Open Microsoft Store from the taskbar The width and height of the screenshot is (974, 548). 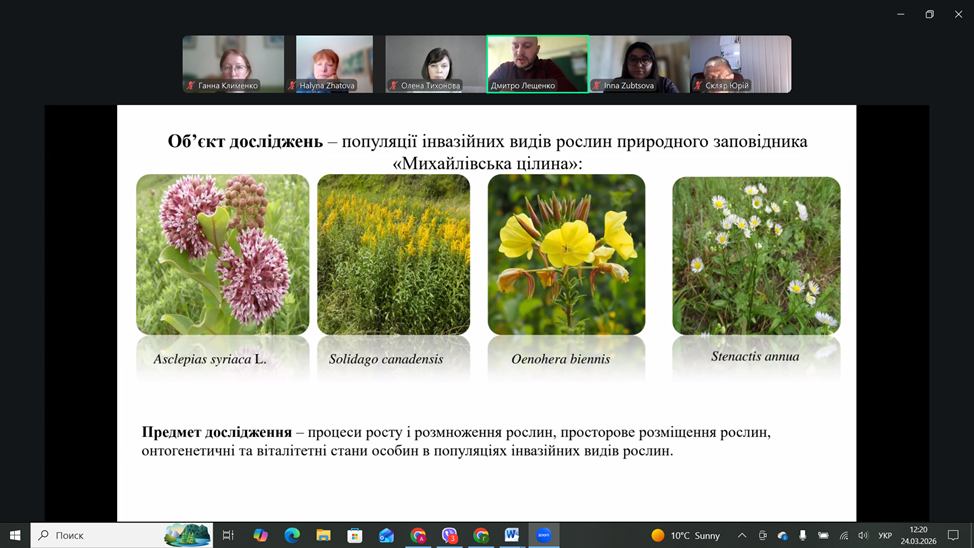pos(355,535)
